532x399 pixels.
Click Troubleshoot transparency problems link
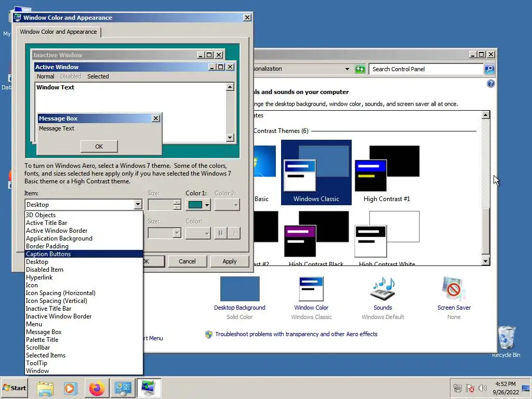(296, 334)
